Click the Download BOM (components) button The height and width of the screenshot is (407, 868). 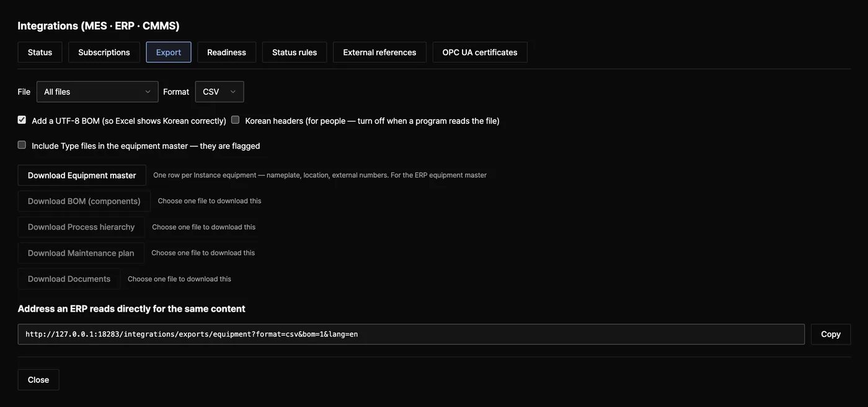pyautogui.click(x=84, y=201)
